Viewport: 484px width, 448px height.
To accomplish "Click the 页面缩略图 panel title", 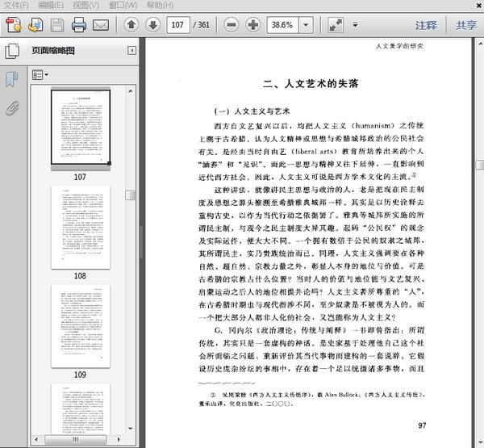I will tap(53, 50).
